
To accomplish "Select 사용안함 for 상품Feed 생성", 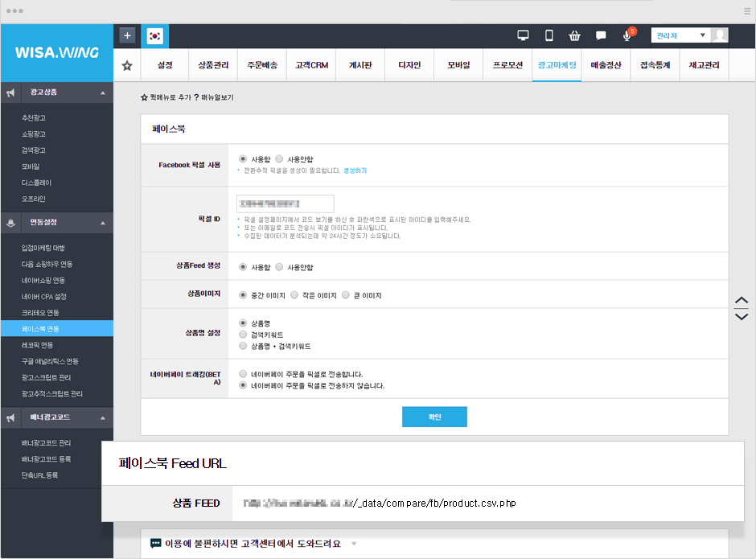I will pyautogui.click(x=279, y=267).
